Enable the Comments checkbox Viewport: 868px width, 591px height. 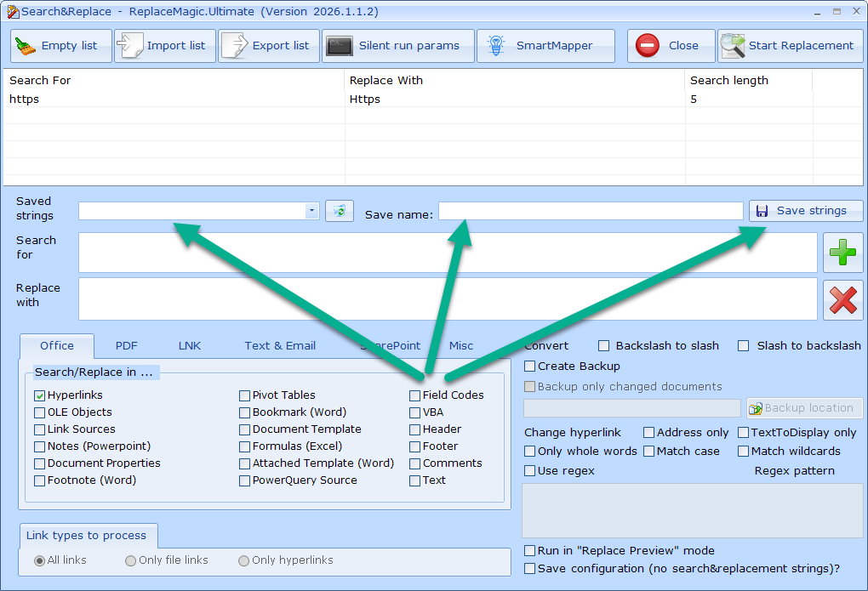click(414, 463)
